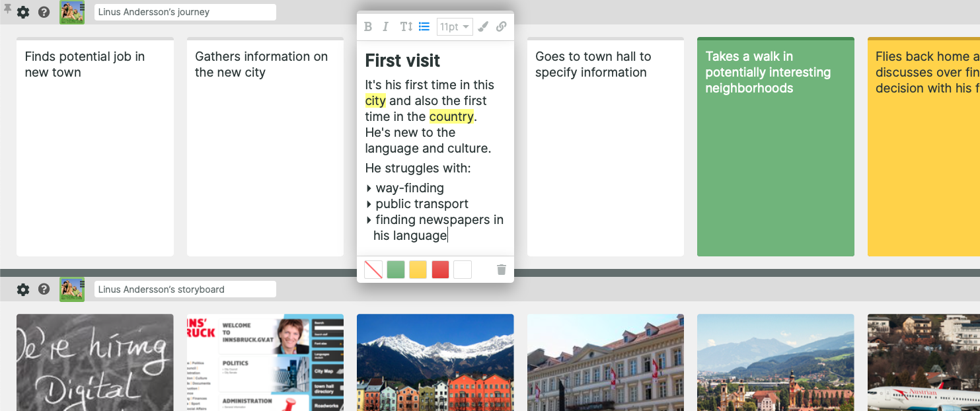Open the city valley panorama image

(x=776, y=362)
